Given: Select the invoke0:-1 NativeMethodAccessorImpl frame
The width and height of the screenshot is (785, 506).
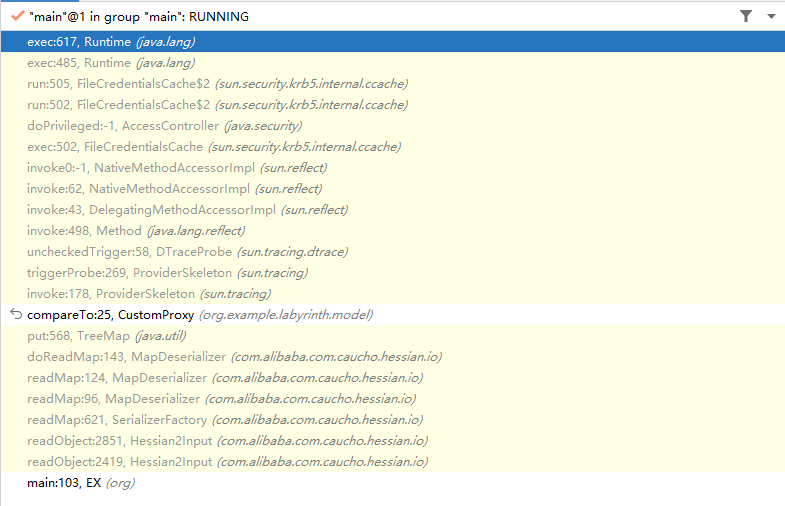Looking at the screenshot, I should (x=176, y=168).
